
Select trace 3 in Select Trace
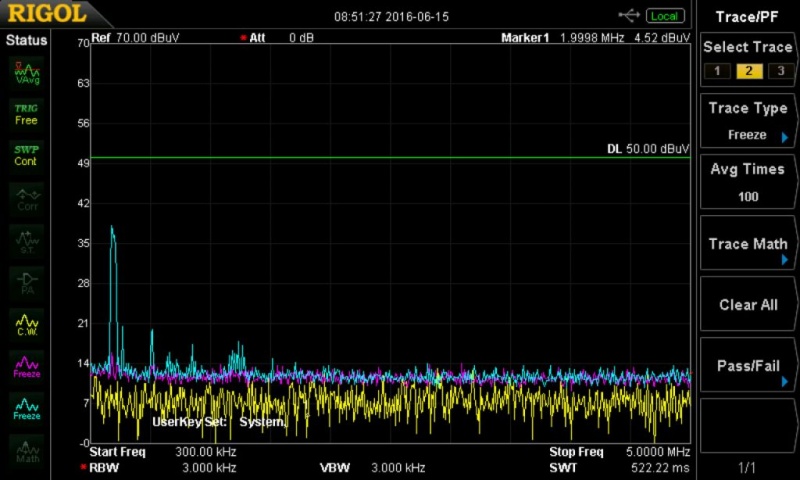(780, 71)
